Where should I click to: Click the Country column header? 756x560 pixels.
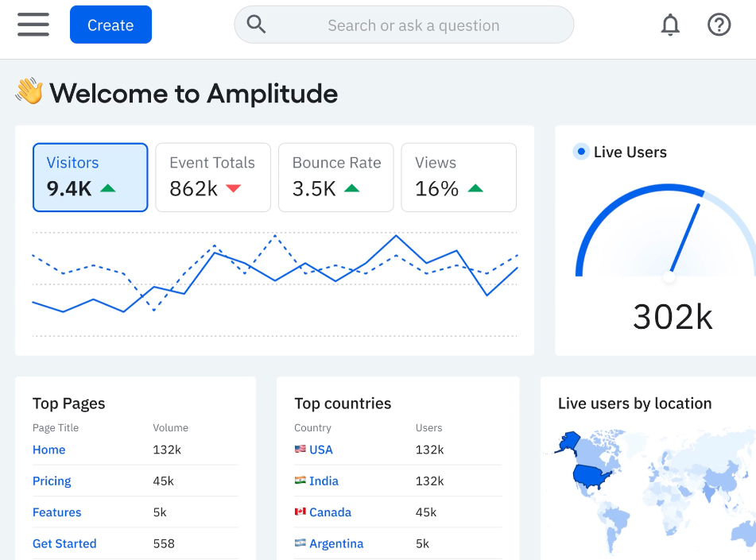click(x=313, y=427)
